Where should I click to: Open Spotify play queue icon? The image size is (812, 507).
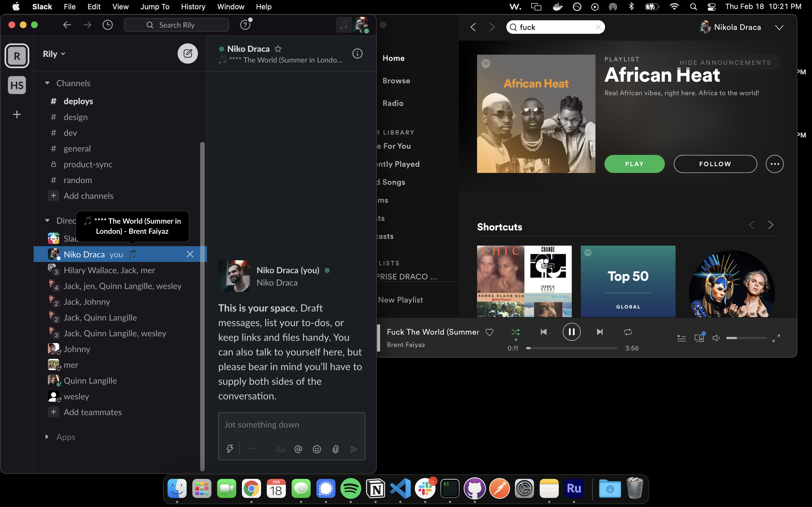click(681, 338)
